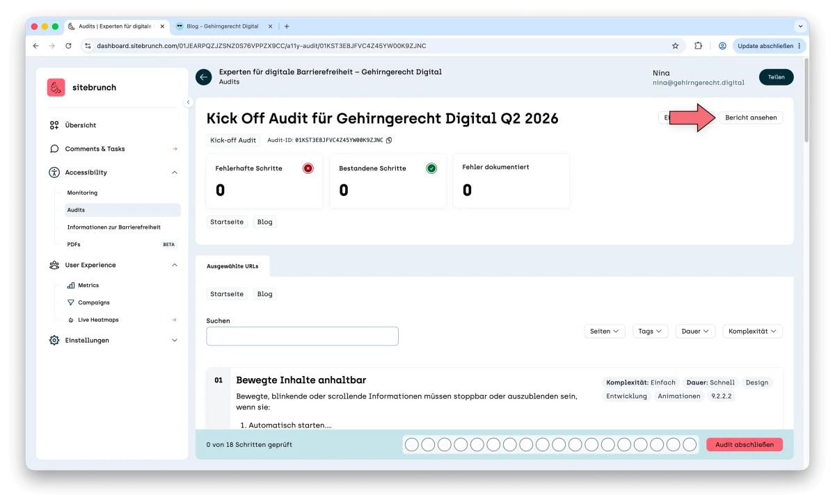This screenshot has width=835, height=504.
Task: Open Informationen zur Barrierefreiheit in sidebar
Action: 114,227
